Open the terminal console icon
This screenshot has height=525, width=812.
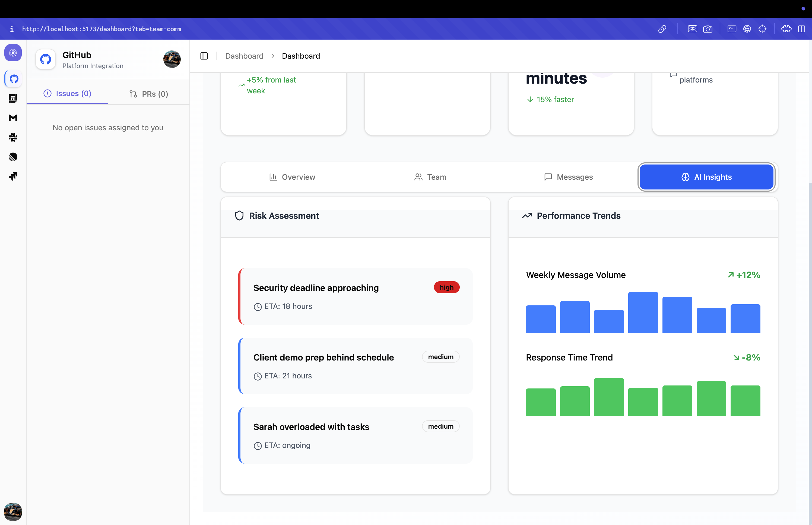(x=732, y=29)
